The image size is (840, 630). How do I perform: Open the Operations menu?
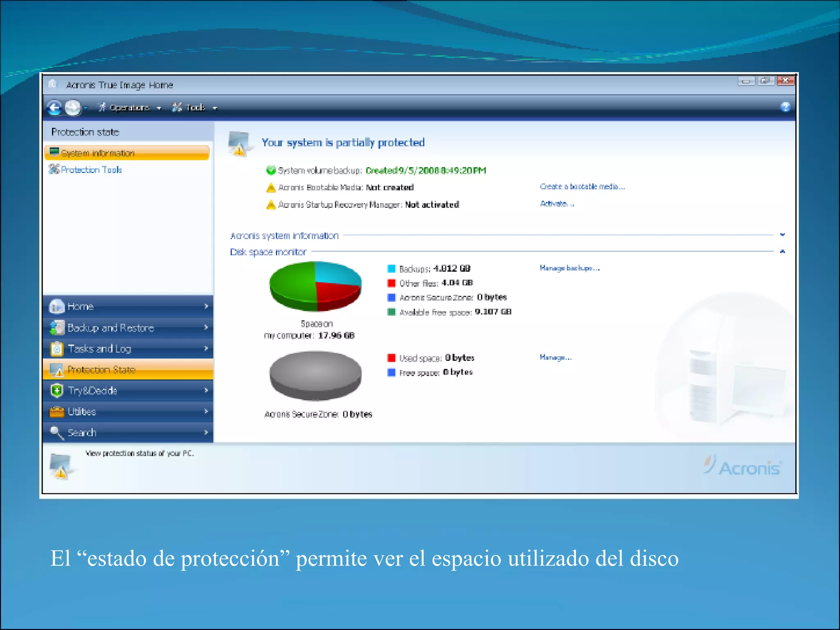[130, 107]
